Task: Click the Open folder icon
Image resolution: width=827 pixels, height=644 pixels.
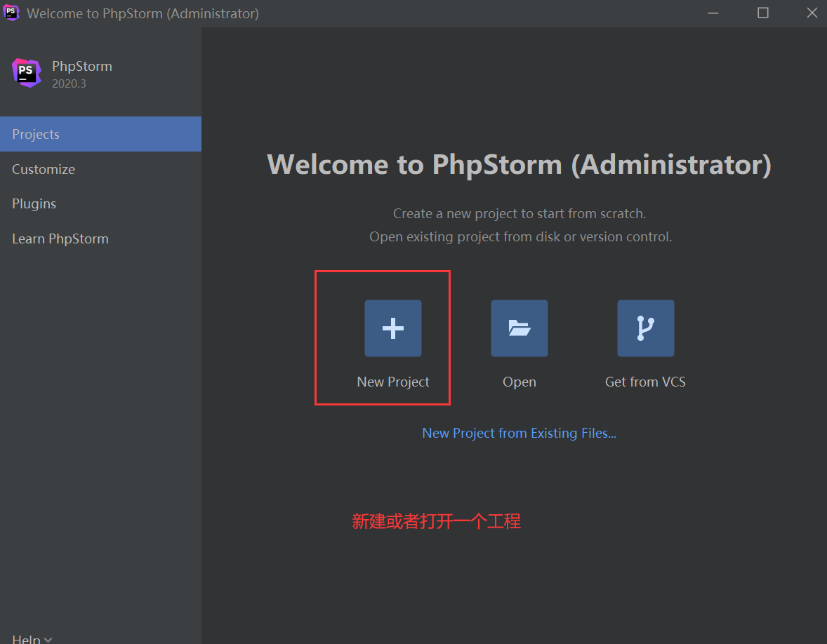Action: (x=520, y=328)
